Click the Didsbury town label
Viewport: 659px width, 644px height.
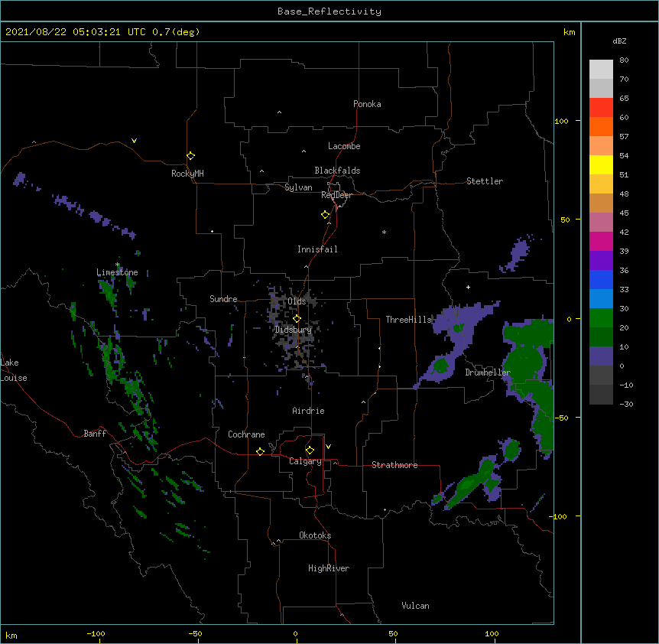(293, 330)
